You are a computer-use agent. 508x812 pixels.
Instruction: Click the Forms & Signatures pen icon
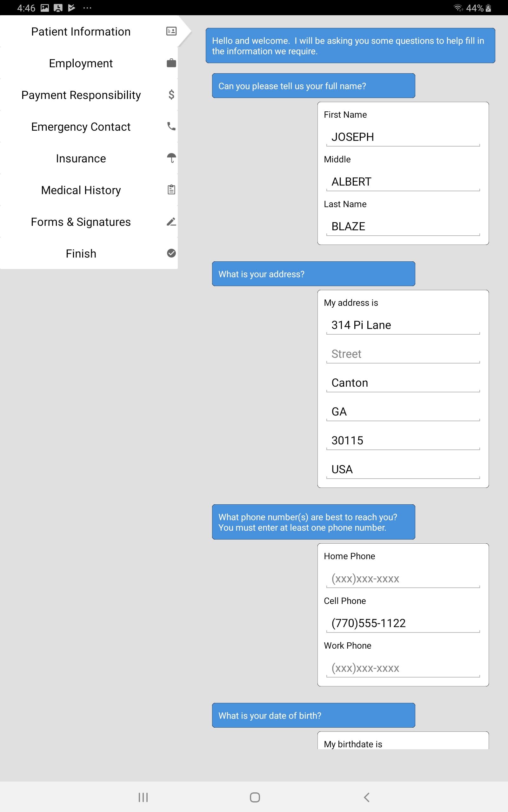pyautogui.click(x=171, y=221)
